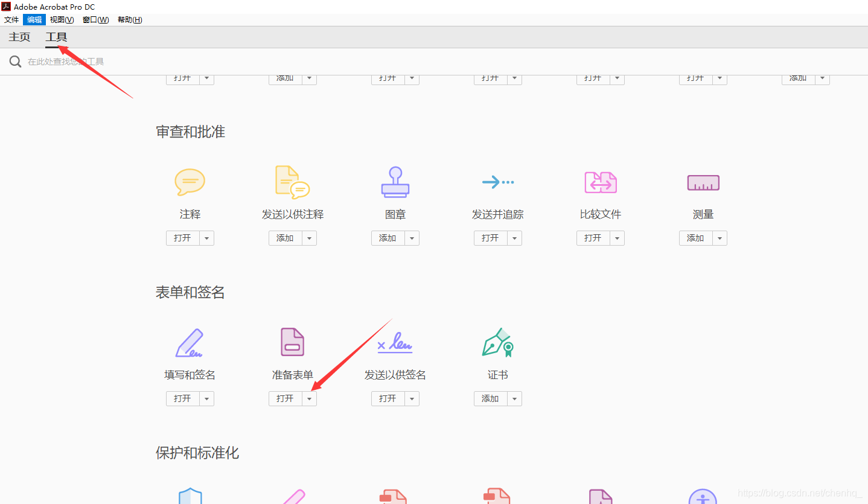
Task: Click the 发送以供注释 label text
Action: (x=293, y=214)
